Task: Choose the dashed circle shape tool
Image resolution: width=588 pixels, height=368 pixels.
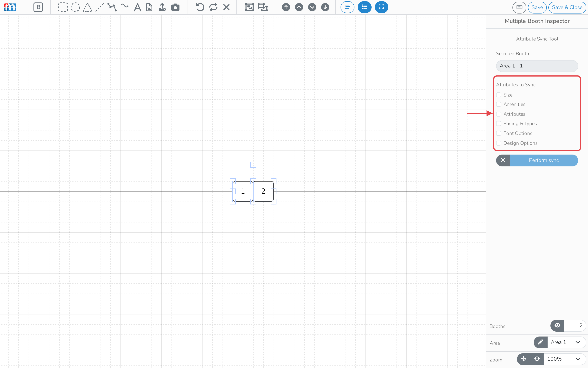Action: click(75, 7)
